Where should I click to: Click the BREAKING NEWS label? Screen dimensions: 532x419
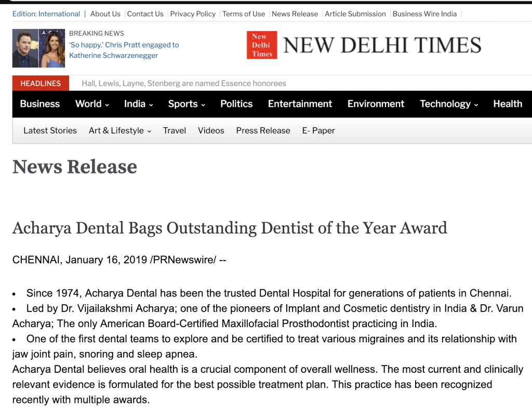coord(96,33)
